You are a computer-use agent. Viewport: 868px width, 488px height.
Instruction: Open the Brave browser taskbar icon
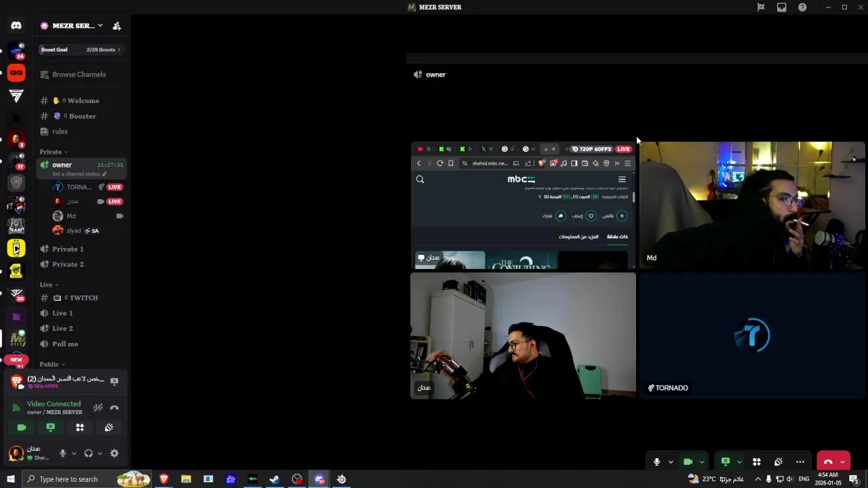pyautogui.click(x=164, y=479)
